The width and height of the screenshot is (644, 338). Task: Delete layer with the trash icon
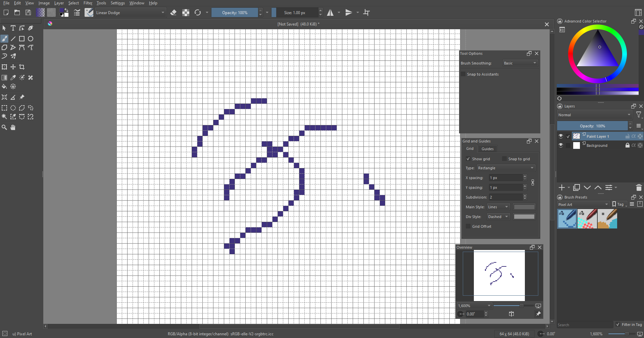639,187
